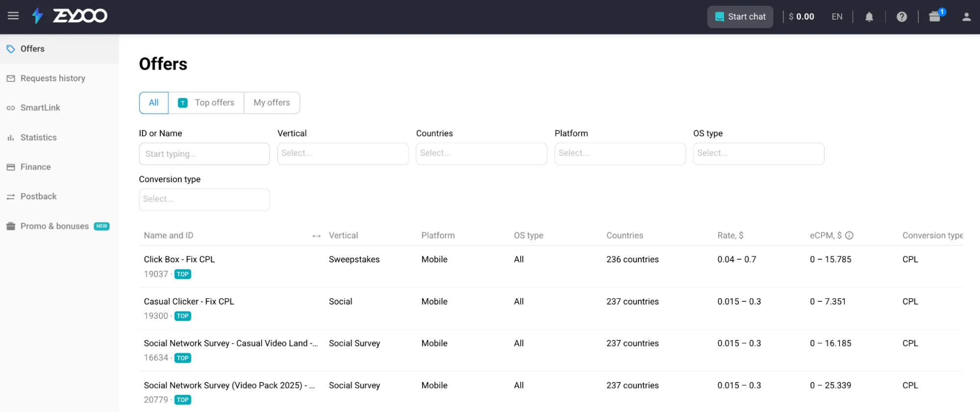980x412 pixels.
Task: Focus the ID or Name search field
Action: [x=204, y=154]
